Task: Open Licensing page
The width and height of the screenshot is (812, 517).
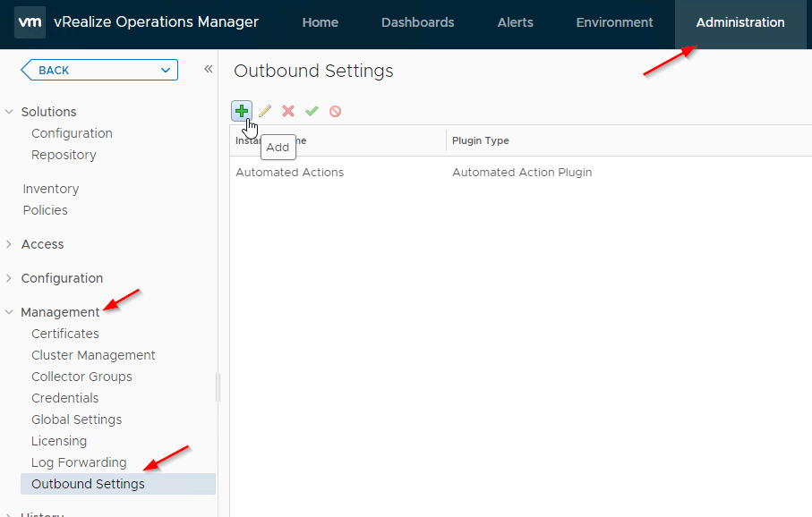Action: click(x=59, y=441)
